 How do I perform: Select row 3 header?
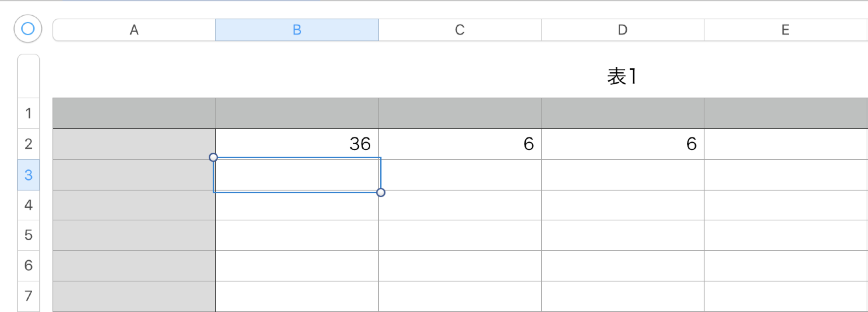pos(29,175)
